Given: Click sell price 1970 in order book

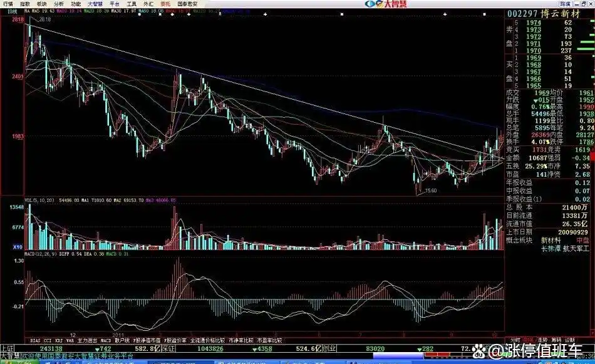Looking at the screenshot, I should click(x=533, y=51).
